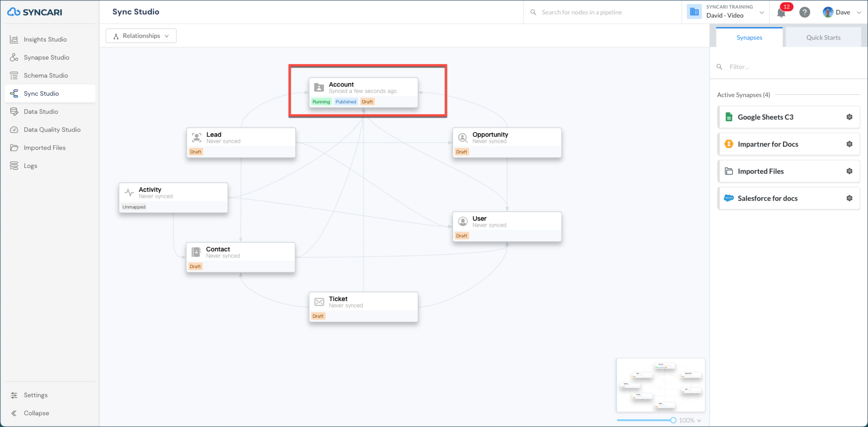868x427 pixels.
Task: Open the 100% zoom level dropdown
Action: pos(690,420)
